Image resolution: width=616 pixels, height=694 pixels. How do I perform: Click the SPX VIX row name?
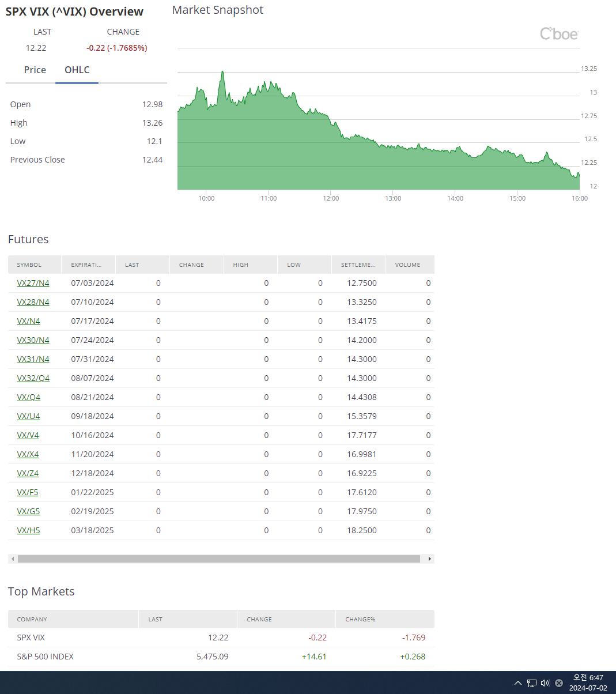(x=31, y=638)
